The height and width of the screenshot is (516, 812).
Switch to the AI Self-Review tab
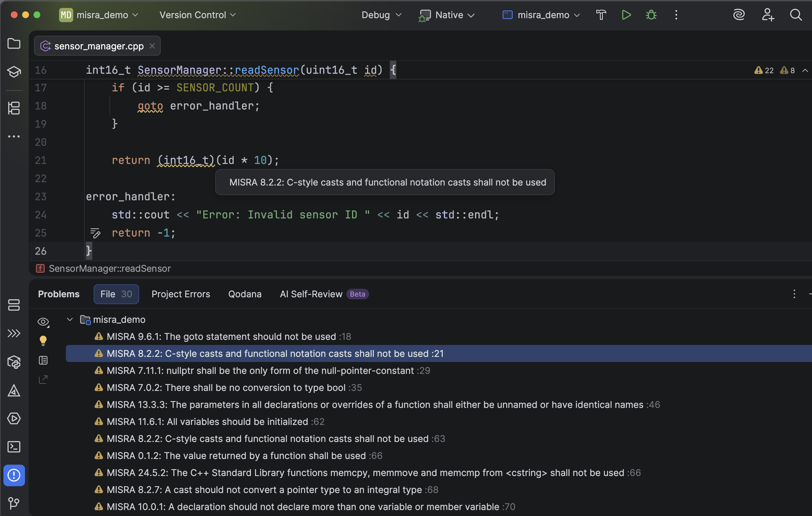coord(324,294)
